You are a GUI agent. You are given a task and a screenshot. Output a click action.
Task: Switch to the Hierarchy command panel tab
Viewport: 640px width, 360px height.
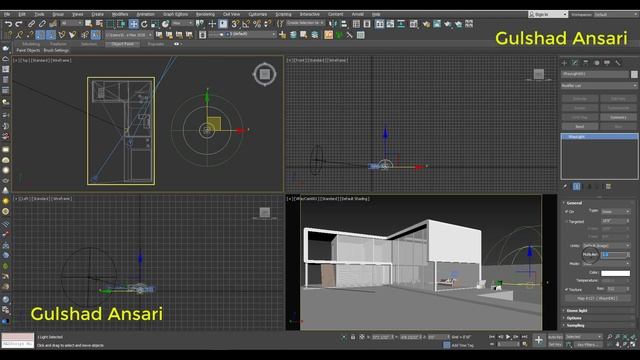pyautogui.click(x=586, y=63)
